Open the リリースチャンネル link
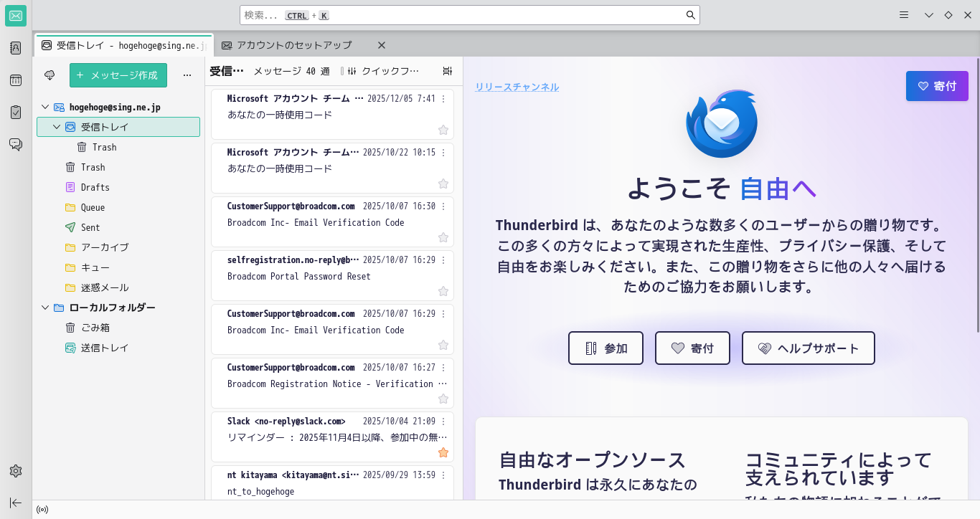This screenshot has height=519, width=980. (x=517, y=87)
